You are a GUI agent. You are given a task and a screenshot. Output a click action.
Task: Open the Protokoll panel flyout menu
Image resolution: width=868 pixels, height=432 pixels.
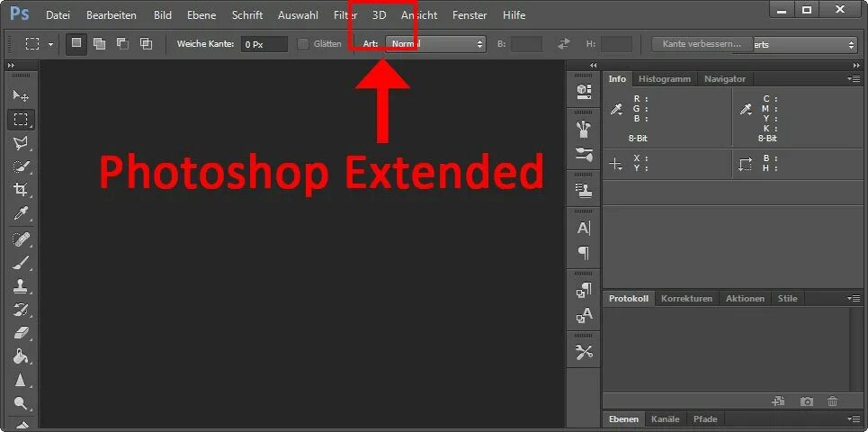click(x=853, y=298)
